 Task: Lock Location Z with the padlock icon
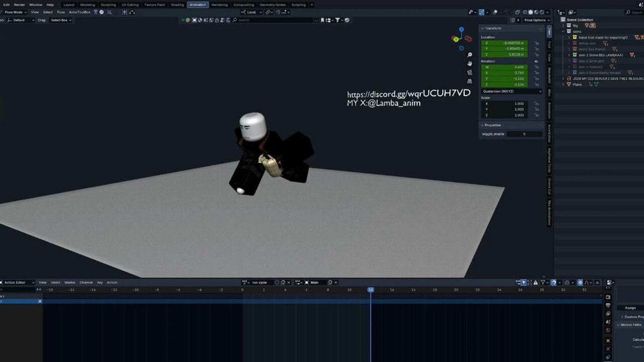coord(536,55)
